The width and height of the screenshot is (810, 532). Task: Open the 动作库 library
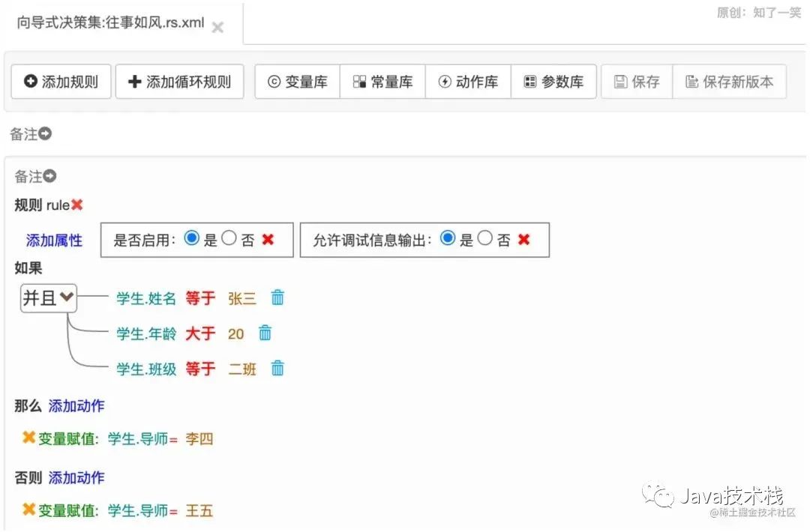click(468, 82)
